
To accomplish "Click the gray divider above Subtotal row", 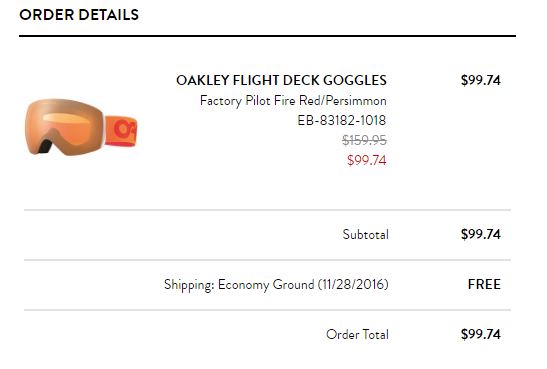I will coord(267,210).
